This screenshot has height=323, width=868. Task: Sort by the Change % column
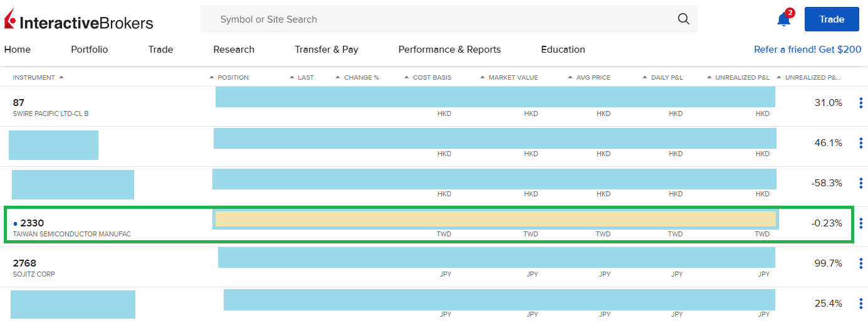point(357,78)
